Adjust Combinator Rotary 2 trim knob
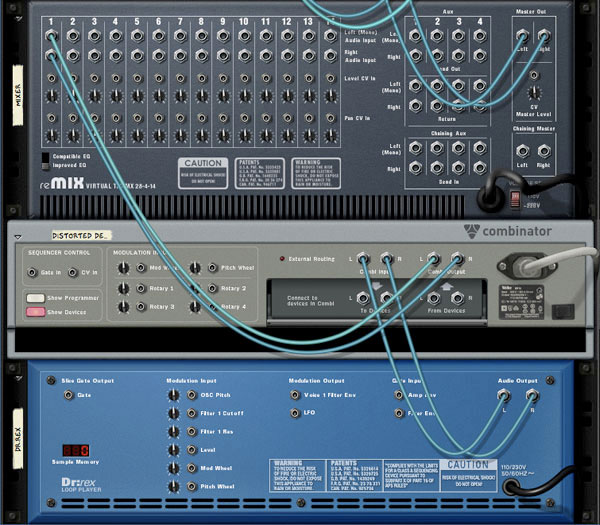The height and width of the screenshot is (525, 600). (x=195, y=288)
